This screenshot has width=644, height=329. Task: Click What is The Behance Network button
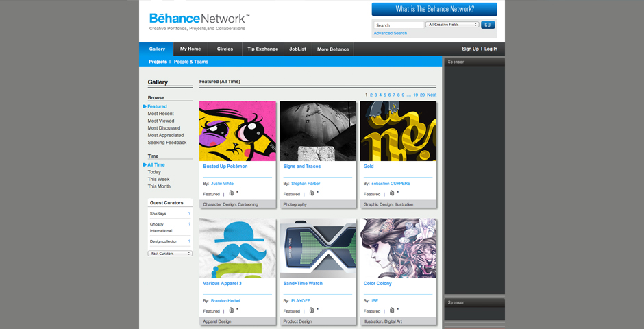434,9
